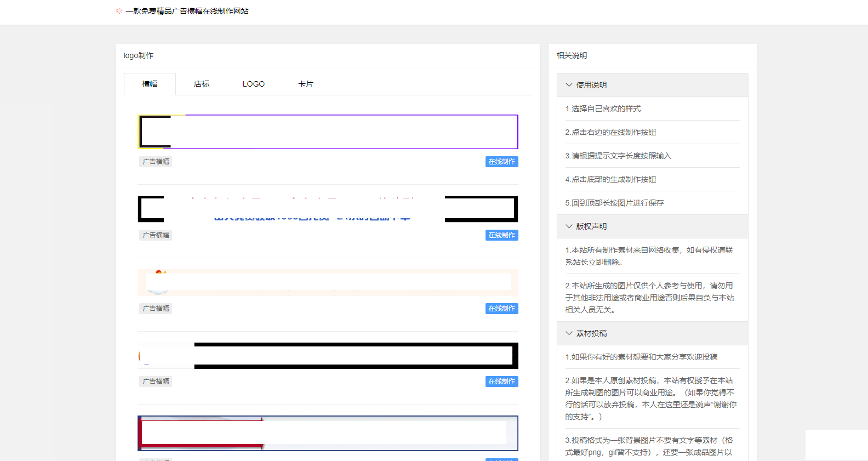
Task: Collapse the 版权声明 section chevron
Action: point(569,226)
